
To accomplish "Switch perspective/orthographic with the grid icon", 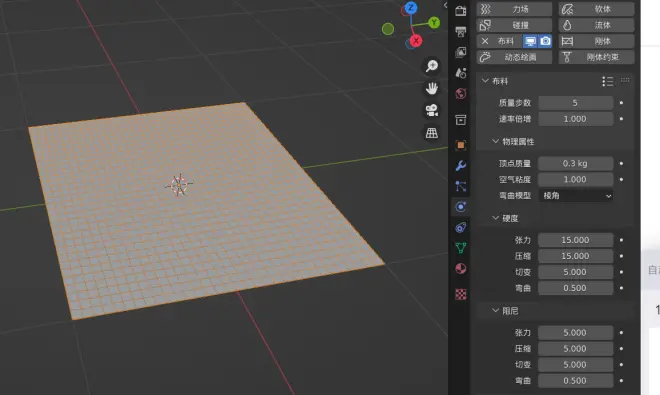I will [x=431, y=133].
